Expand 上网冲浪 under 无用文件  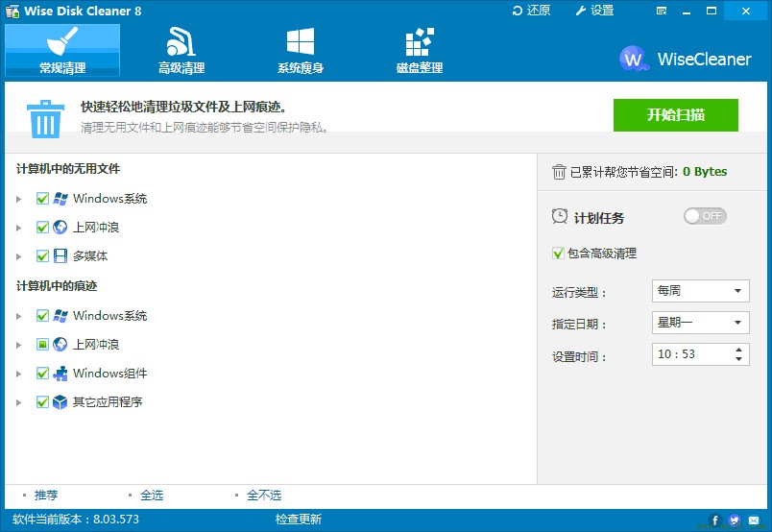pos(18,228)
